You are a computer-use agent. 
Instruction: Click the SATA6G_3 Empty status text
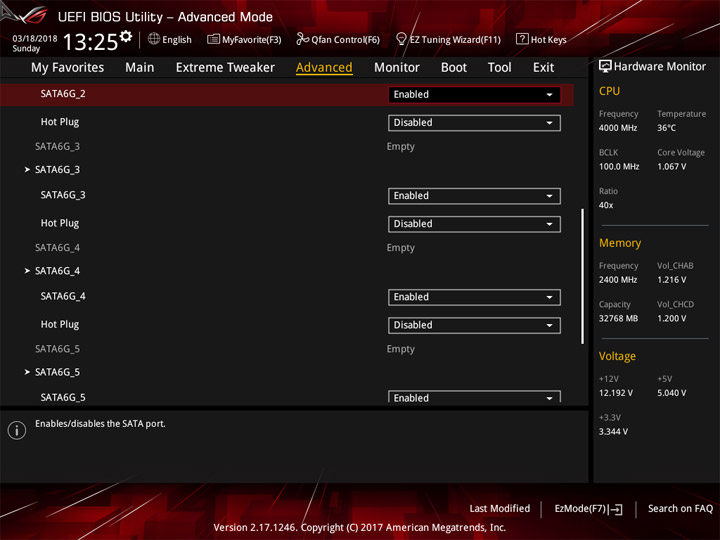pyautogui.click(x=400, y=146)
